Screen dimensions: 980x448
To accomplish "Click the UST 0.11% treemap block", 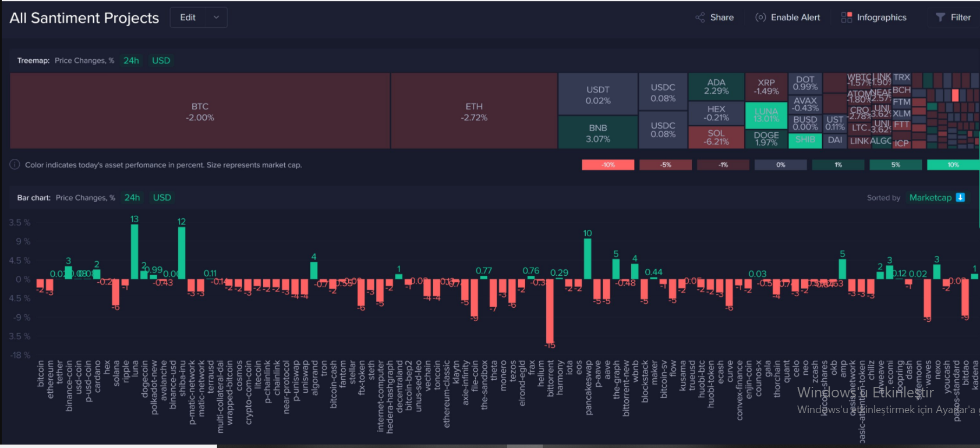I will [835, 123].
